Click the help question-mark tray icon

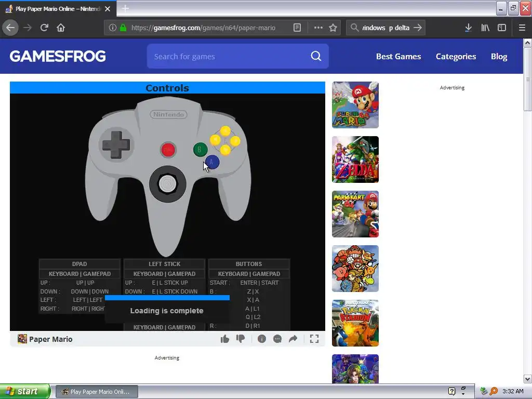[x=451, y=392]
